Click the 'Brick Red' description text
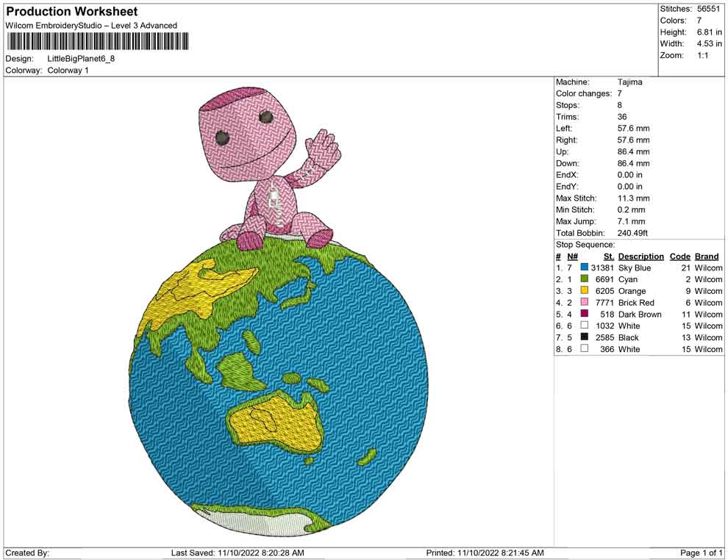 636,303
